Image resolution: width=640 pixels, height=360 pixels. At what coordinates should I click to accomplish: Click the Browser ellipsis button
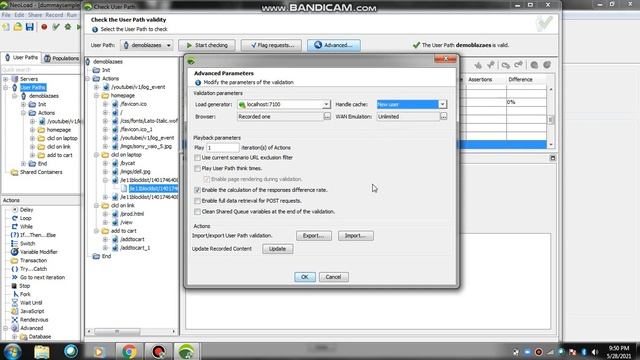(327, 117)
